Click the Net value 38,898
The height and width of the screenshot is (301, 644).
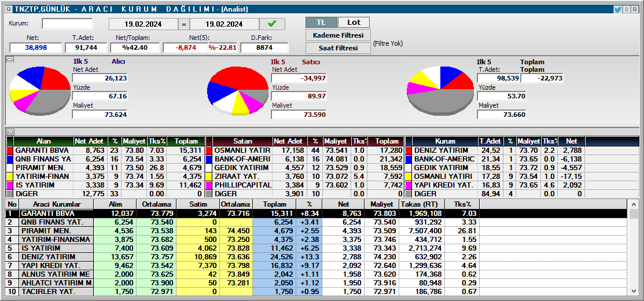36,47
